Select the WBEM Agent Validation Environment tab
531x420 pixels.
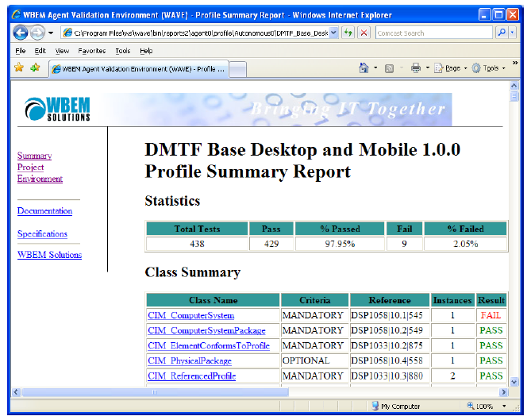[139, 69]
